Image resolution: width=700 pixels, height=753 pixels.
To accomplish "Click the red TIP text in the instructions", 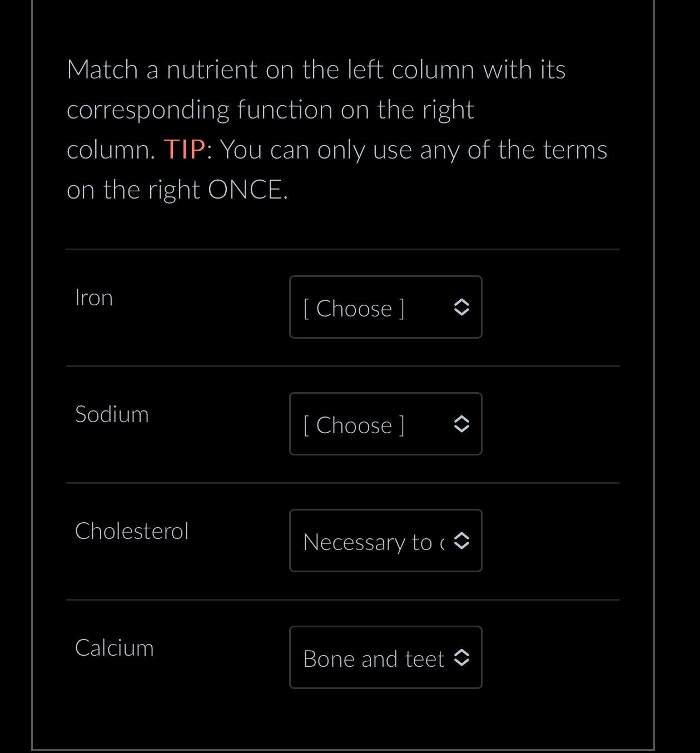I will pos(183,148).
